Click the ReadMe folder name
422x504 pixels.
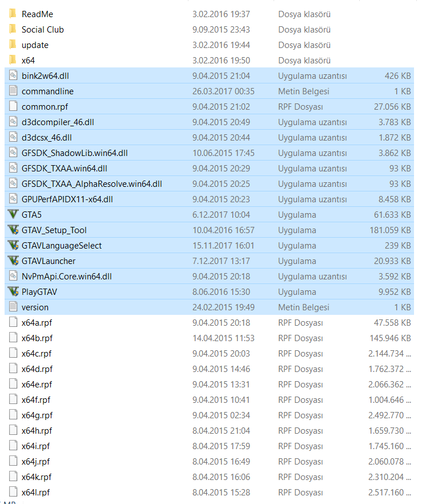[37, 14]
